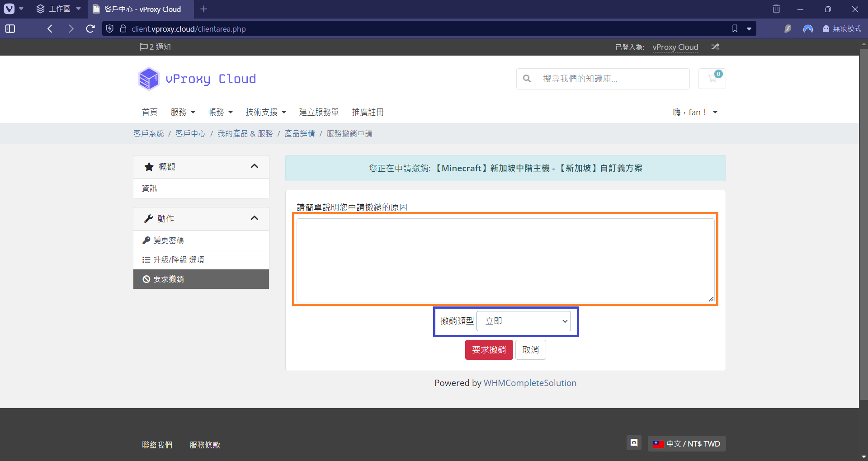The height and width of the screenshot is (461, 868).
Task: Click the shopping cart icon
Action: tap(712, 79)
